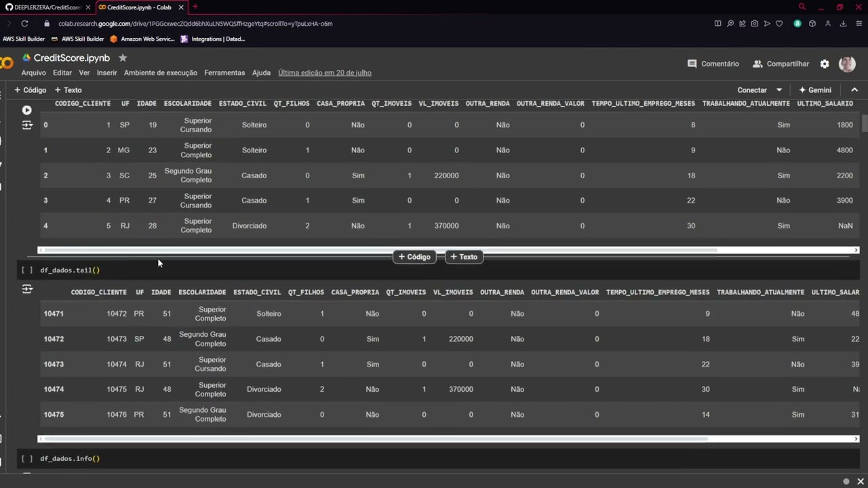Switch to the DEEPLERZERA/CreditScore GitHub tab
Image resolution: width=868 pixels, height=488 pixels.
(46, 7)
